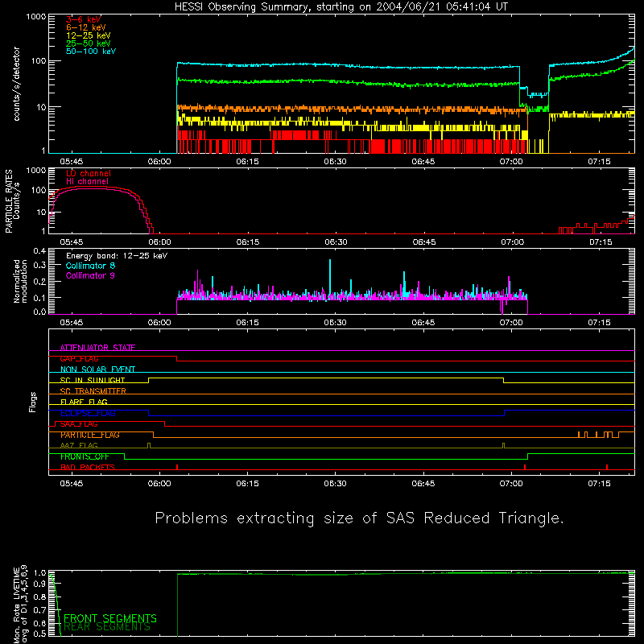The width and height of the screenshot is (644, 644).
Task: Click the "NON_SOLAR_EVENT" flag label
Action: point(97,369)
